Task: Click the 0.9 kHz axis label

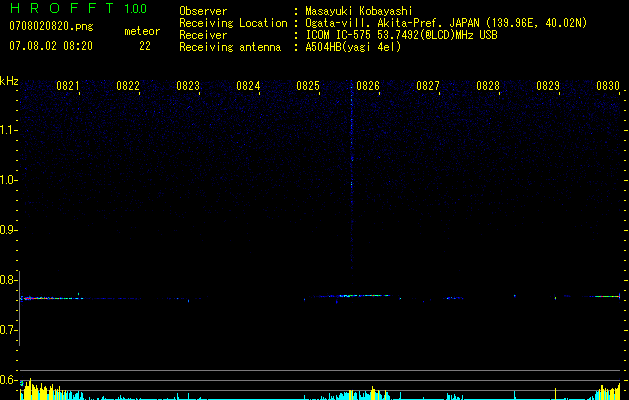Action: tap(8, 230)
